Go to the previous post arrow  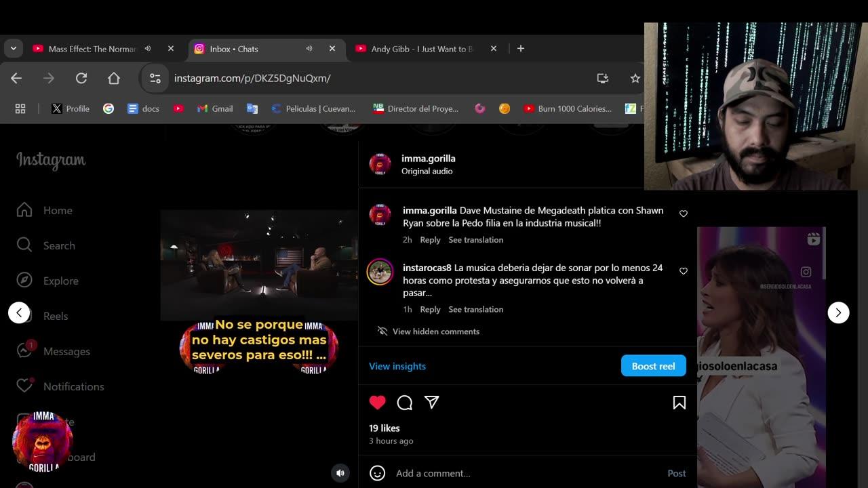point(19,312)
